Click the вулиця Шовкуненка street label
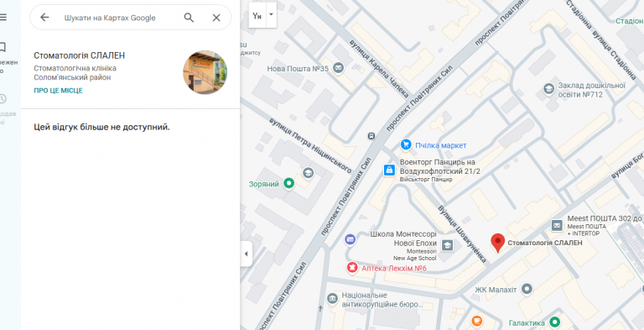This screenshot has width=644, height=330. [461, 234]
